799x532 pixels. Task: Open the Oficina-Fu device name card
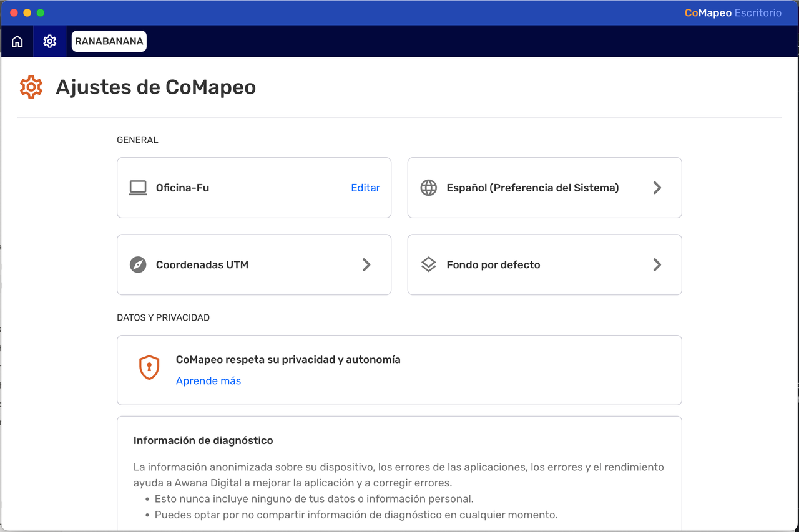pyautogui.click(x=254, y=188)
